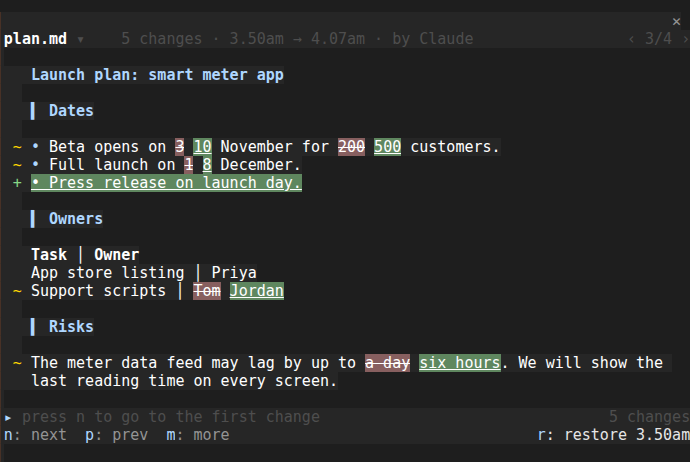Select the 'Launch plan: smart meter app' title
Viewport: 690px width, 462px height.
tap(158, 75)
